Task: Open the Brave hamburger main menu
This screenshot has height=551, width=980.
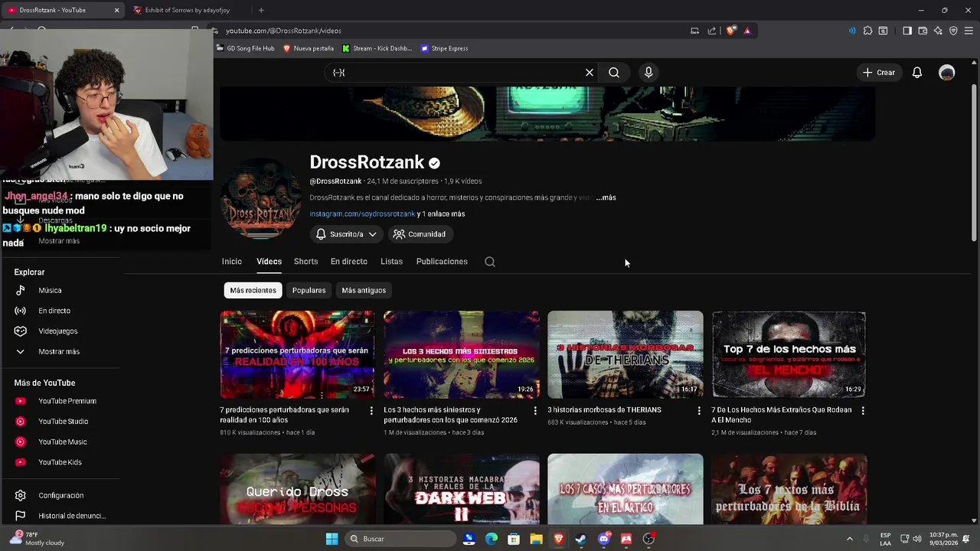Action: 969,31
